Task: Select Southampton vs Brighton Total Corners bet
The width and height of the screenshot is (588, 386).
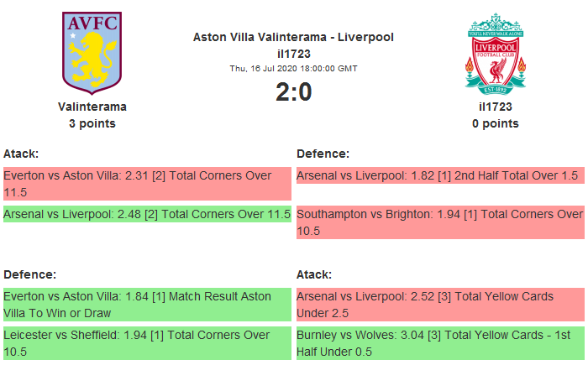Action: pyautogui.click(x=439, y=222)
